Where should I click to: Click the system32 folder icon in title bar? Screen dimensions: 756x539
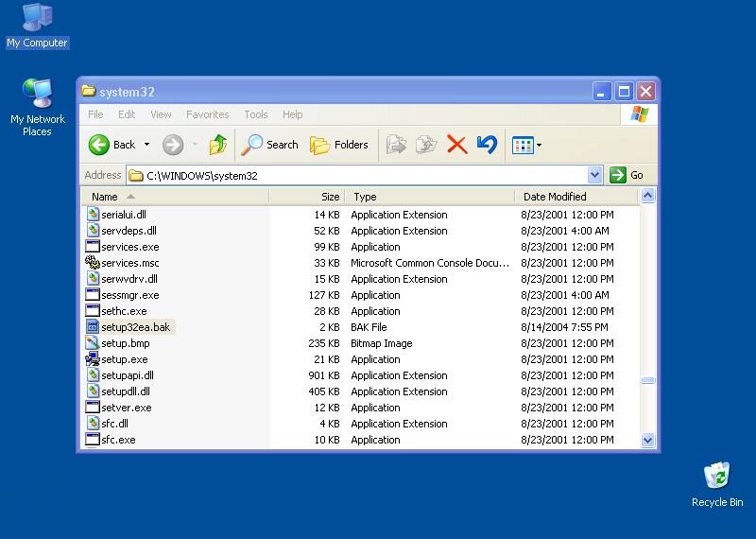(x=88, y=91)
